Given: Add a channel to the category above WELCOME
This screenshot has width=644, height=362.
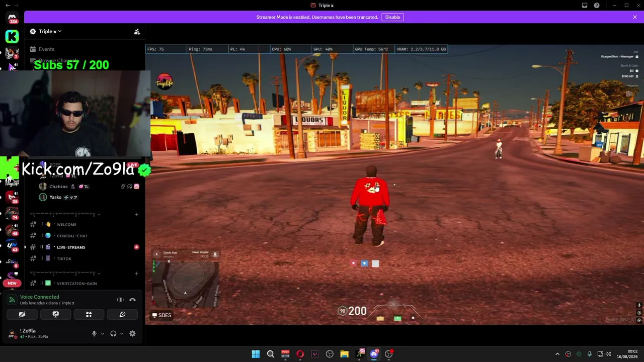Looking at the screenshot, I should click(x=136, y=215).
